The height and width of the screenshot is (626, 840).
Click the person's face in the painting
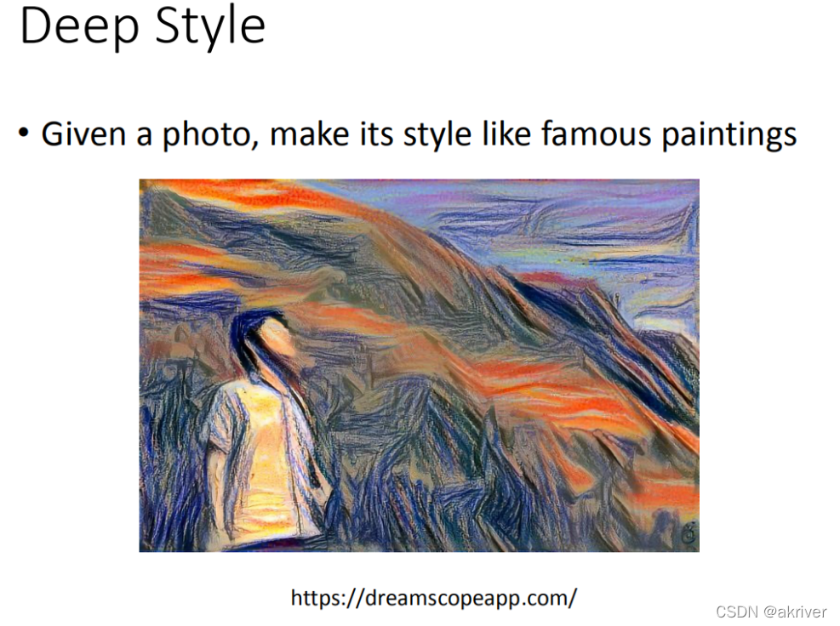(277, 338)
